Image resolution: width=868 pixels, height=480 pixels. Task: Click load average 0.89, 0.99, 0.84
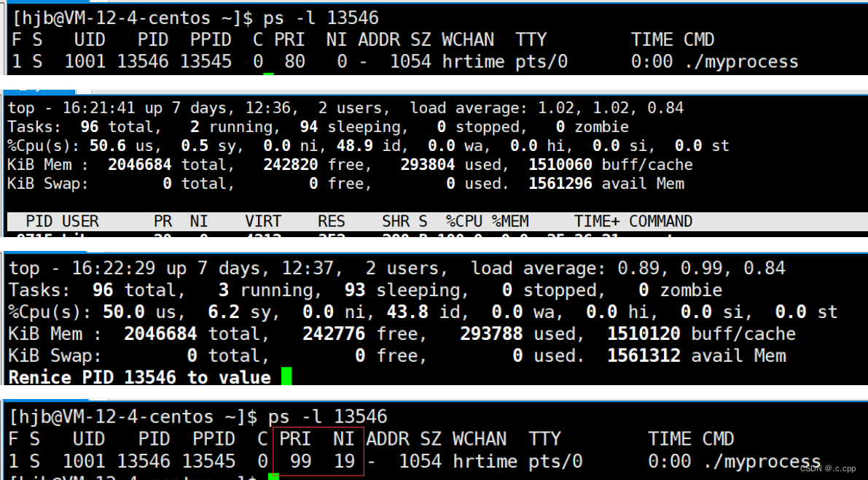701,268
